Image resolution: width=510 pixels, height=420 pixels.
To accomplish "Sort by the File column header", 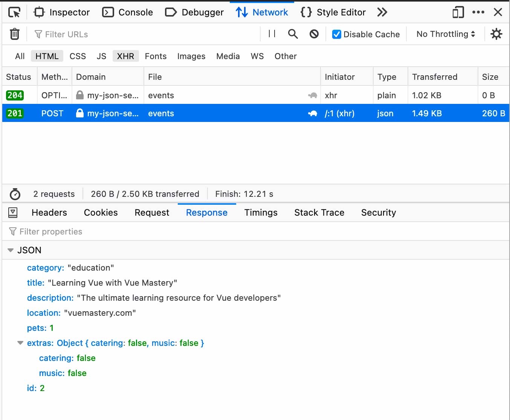I will click(x=232, y=77).
